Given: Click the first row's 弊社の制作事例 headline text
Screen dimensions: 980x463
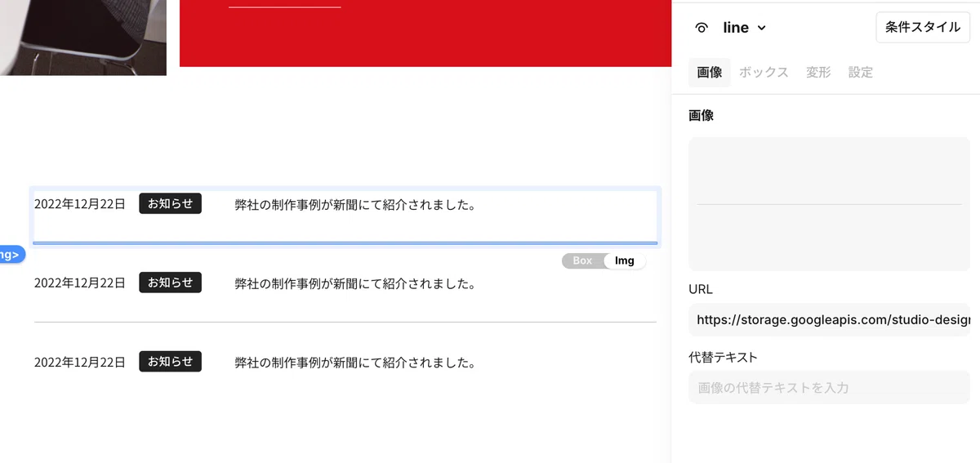Looking at the screenshot, I should pyautogui.click(x=355, y=204).
